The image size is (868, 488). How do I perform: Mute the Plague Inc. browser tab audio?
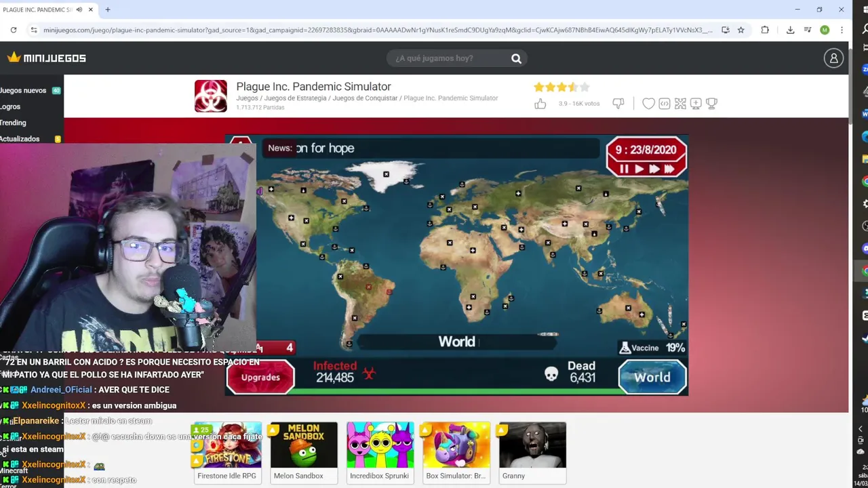[79, 9]
